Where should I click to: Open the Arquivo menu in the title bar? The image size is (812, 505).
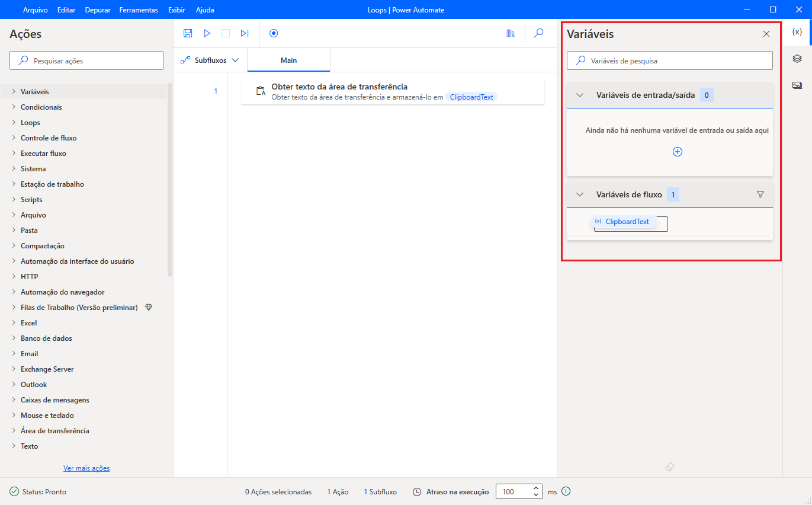click(36, 10)
